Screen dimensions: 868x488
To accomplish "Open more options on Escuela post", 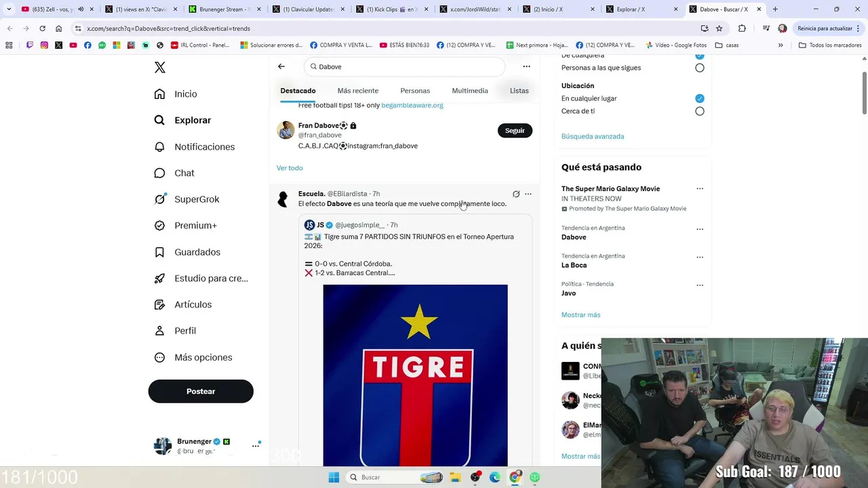I will [x=528, y=194].
